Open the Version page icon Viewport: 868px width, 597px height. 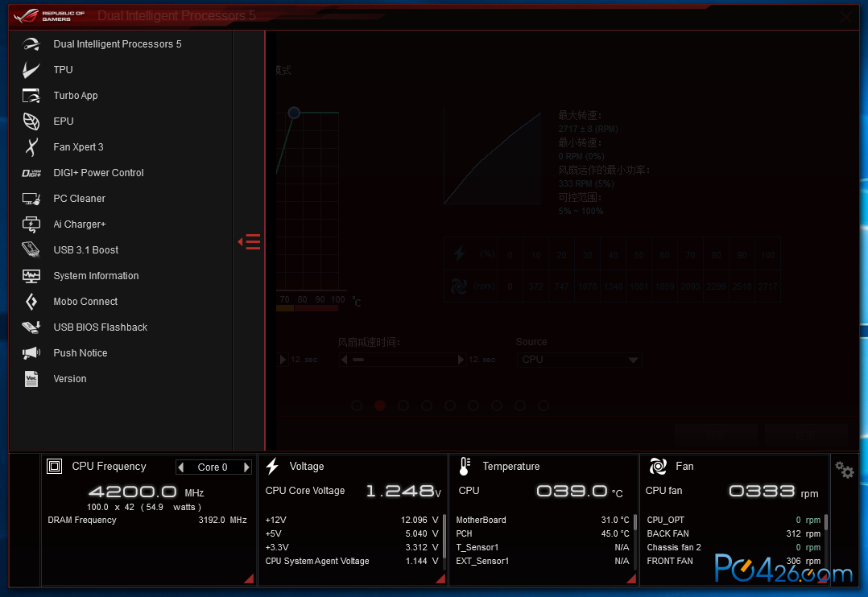[x=31, y=379]
